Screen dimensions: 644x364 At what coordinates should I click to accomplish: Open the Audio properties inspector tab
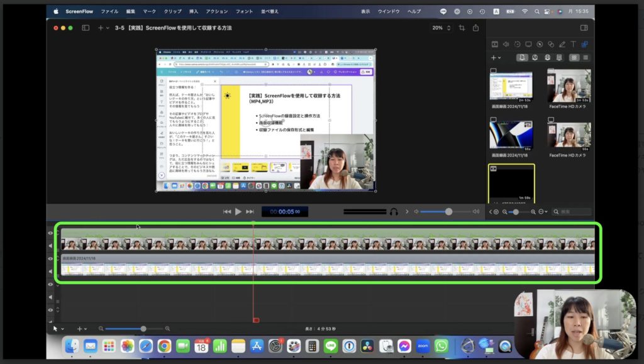[x=506, y=44]
